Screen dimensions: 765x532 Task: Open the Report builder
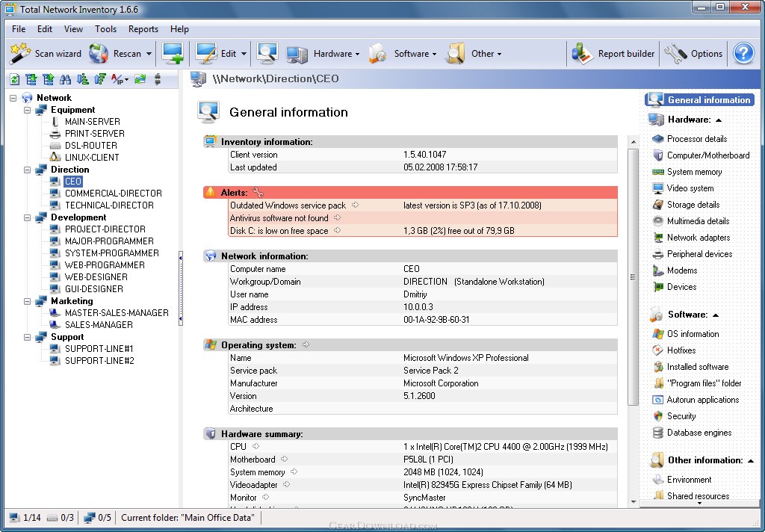[613, 54]
